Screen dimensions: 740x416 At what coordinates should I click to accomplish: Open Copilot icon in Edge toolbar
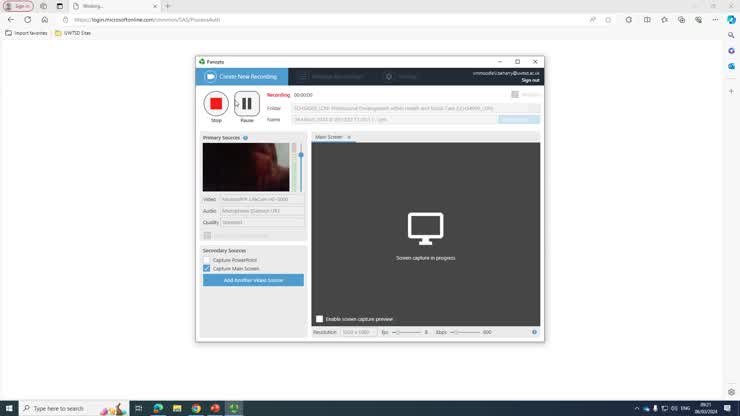(732, 20)
